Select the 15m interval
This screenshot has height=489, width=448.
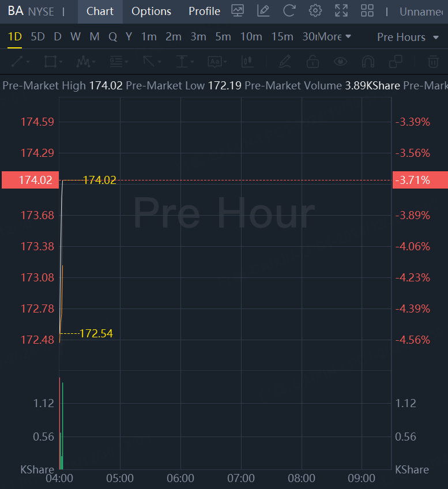click(x=282, y=37)
